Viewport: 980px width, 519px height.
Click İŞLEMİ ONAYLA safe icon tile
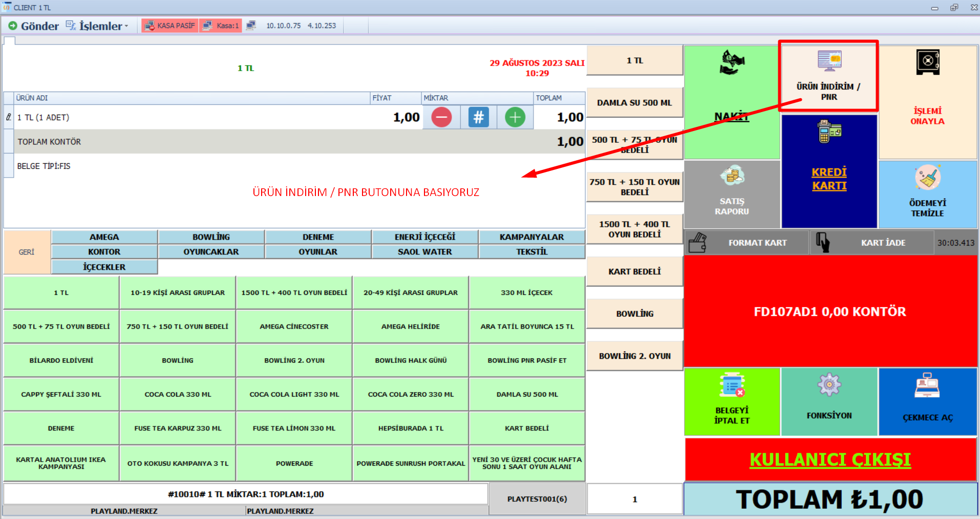click(927, 102)
